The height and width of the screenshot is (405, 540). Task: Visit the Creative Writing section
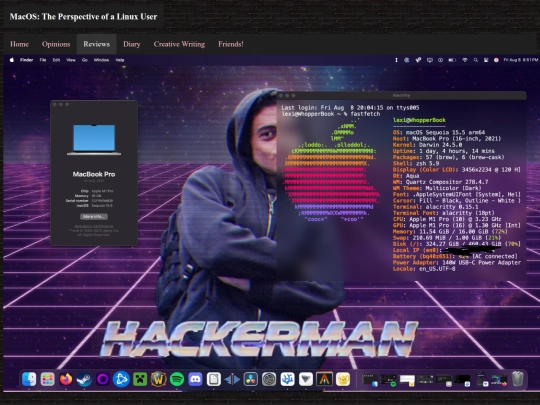coord(179,44)
